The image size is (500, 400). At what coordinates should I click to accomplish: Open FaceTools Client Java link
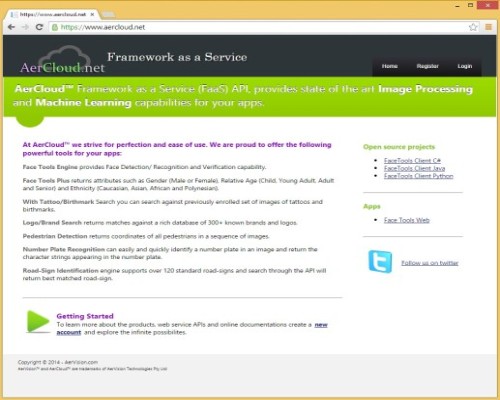tap(414, 168)
